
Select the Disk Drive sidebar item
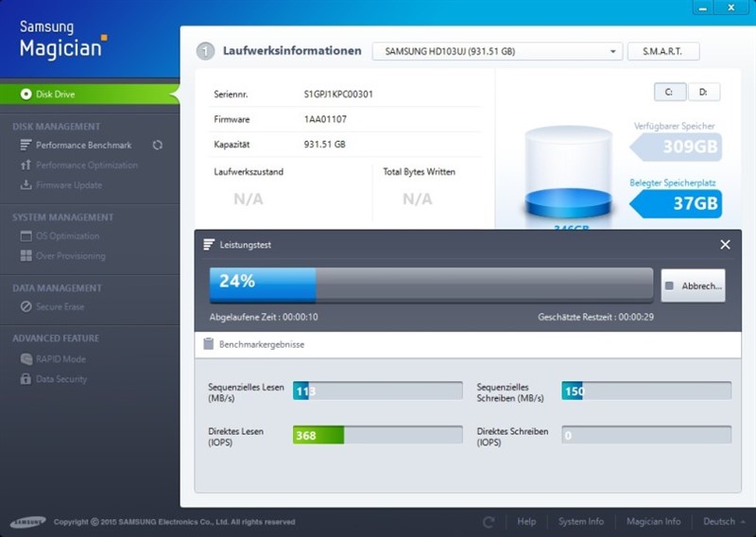click(x=90, y=95)
